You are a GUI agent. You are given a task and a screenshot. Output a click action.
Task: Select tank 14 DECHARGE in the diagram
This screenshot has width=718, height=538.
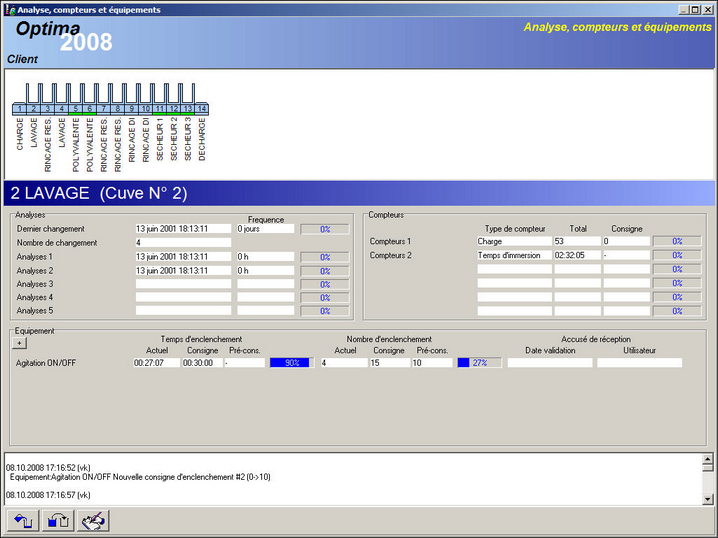201,109
